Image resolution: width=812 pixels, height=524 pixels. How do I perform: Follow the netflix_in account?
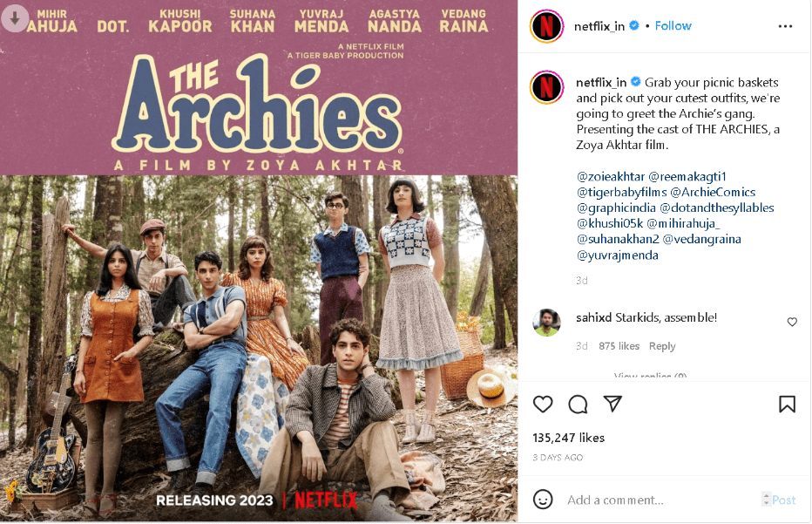[673, 26]
